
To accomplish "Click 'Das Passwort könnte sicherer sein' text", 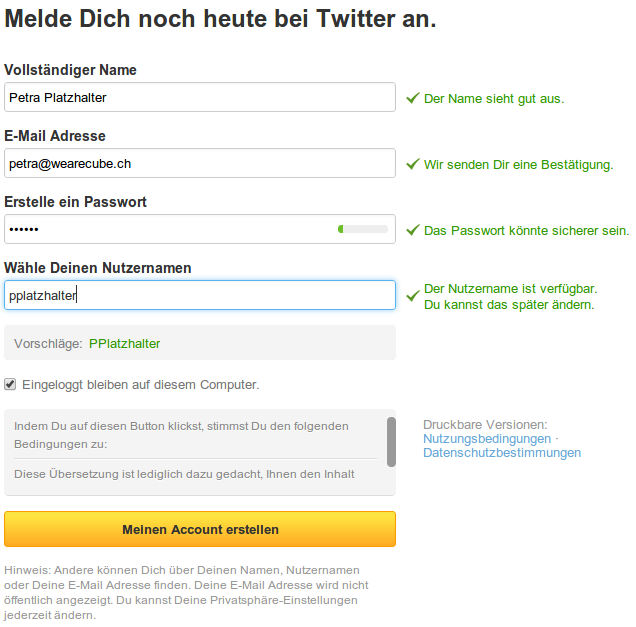I will [x=526, y=231].
